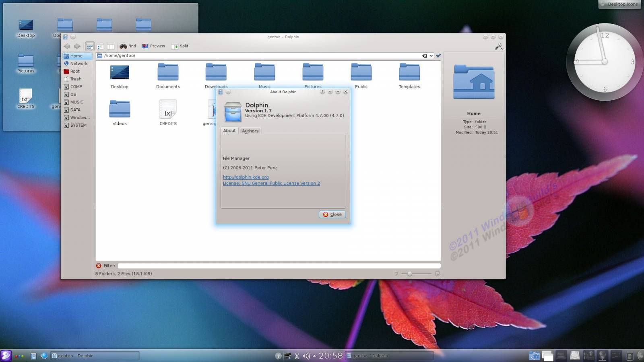Viewport: 644px width, 362px height.
Task: Adjust the icon zoom slider in status bar
Action: (x=417, y=274)
